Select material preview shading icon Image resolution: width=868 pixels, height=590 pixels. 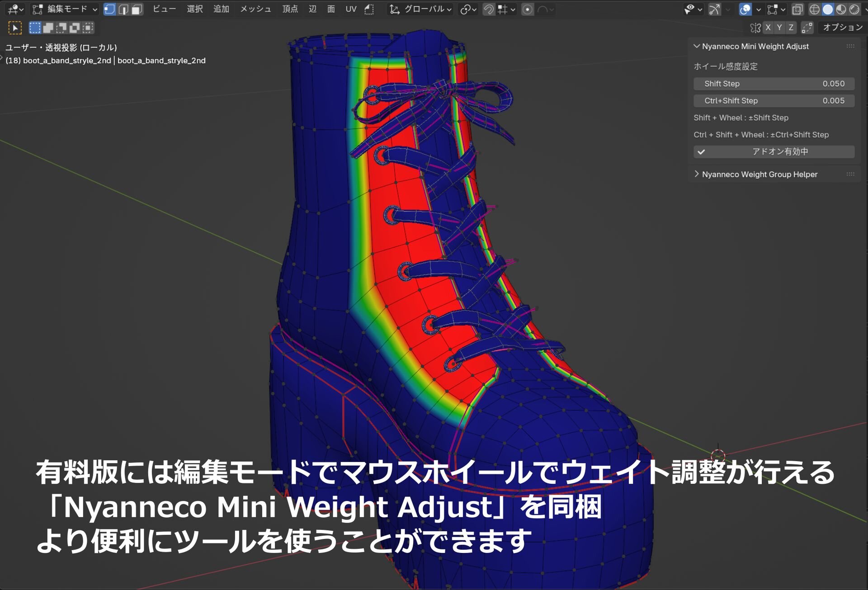tap(841, 9)
